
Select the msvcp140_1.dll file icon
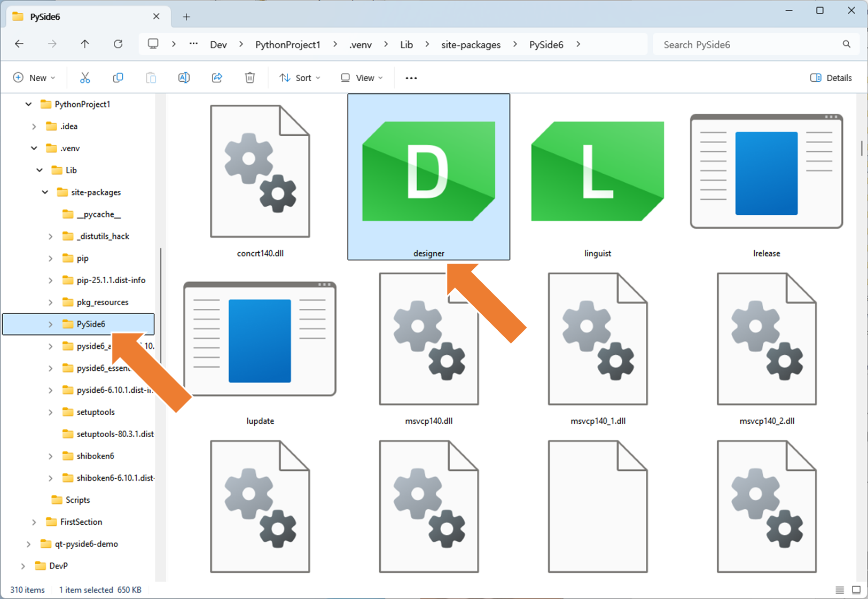tap(597, 339)
